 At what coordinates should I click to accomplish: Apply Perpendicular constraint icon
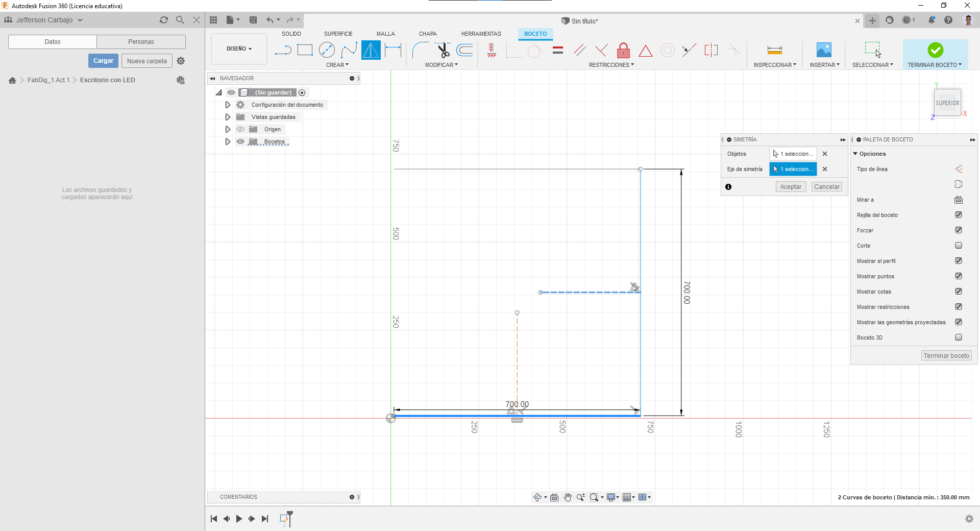tap(601, 50)
